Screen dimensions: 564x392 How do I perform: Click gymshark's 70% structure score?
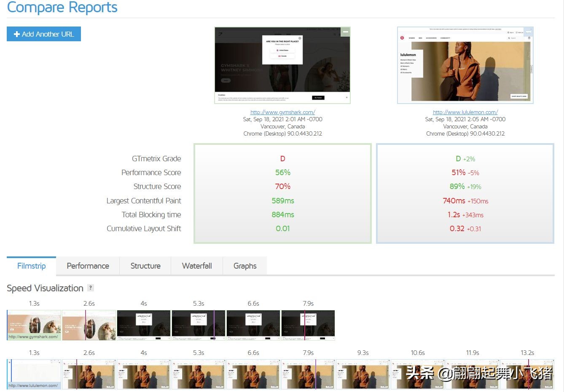pyautogui.click(x=283, y=187)
